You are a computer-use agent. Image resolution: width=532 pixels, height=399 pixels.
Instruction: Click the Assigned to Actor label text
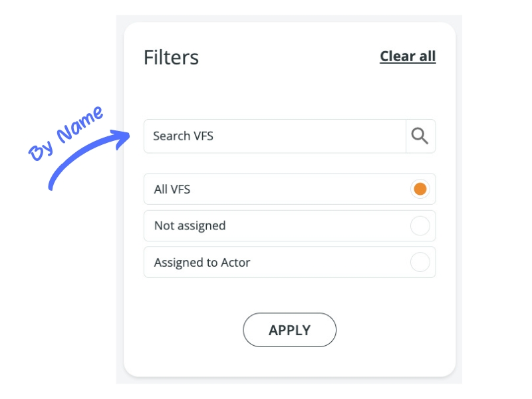pos(202,263)
